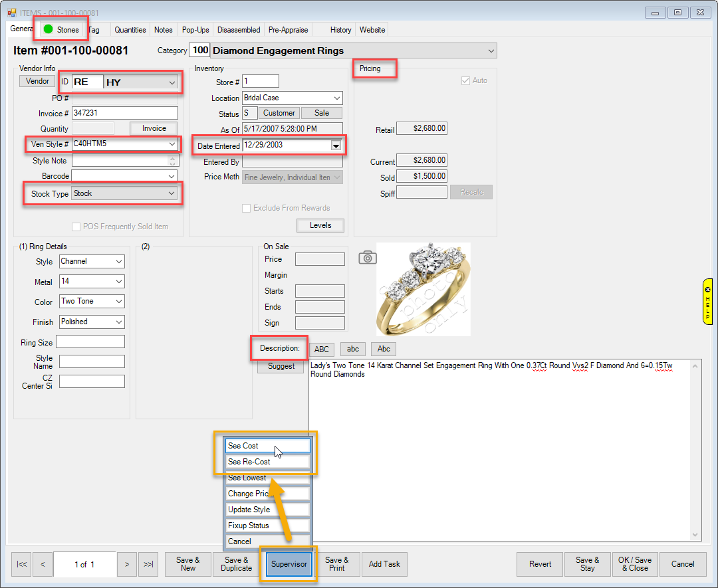Viewport: 718px width, 588px height.
Task: Click the Invoice # input field
Action: [x=125, y=113]
